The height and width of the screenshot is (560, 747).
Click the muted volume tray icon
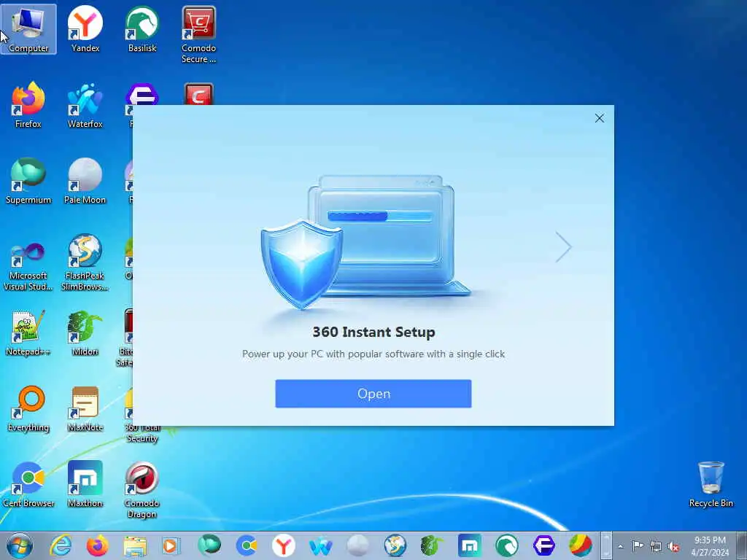coord(673,546)
